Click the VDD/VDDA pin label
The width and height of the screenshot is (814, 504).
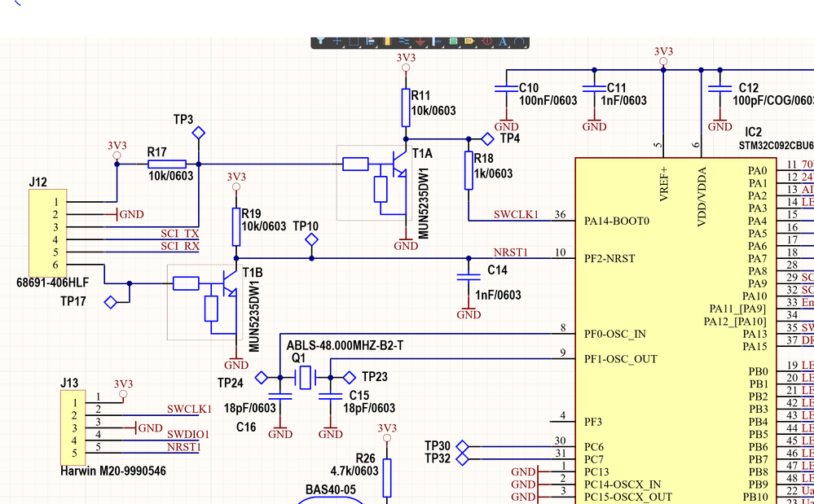pos(702,196)
